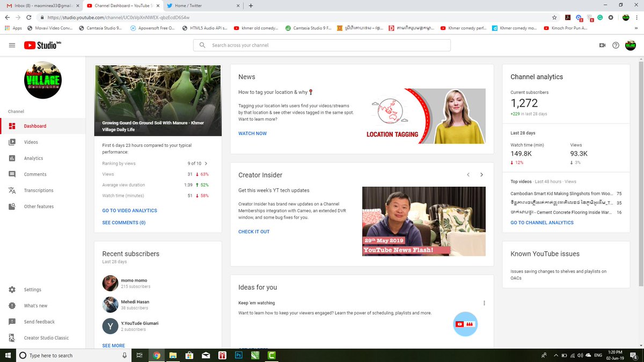Open the Comments sidebar item
The height and width of the screenshot is (362, 644).
(42, 174)
